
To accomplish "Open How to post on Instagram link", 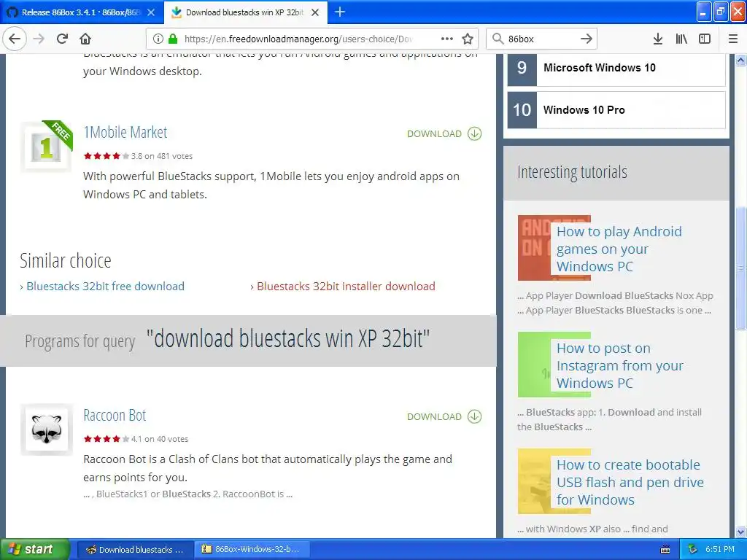I will click(x=620, y=365).
